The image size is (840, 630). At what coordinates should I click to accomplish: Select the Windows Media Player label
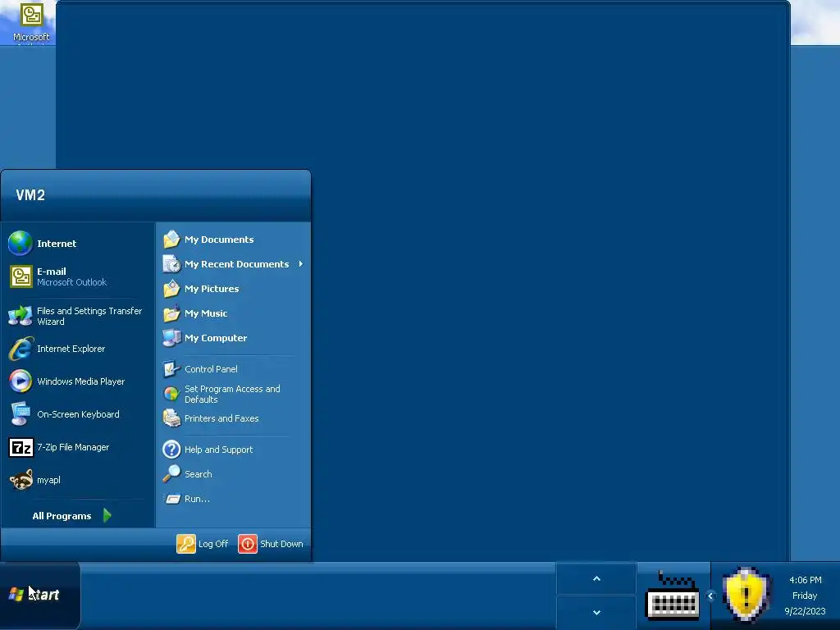[81, 381]
